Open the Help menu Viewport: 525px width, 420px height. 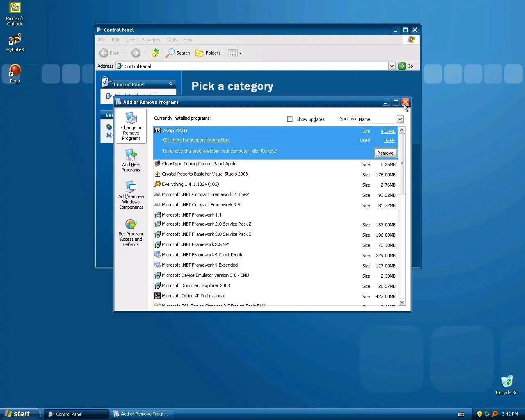click(187, 40)
